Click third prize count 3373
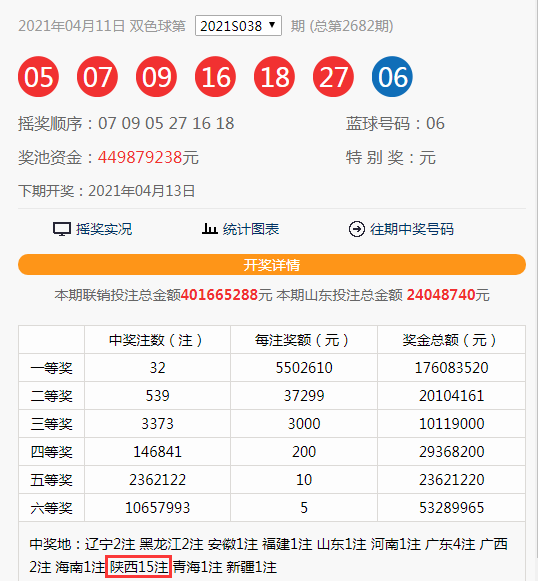Screen dimensions: 538x581 click(x=157, y=424)
